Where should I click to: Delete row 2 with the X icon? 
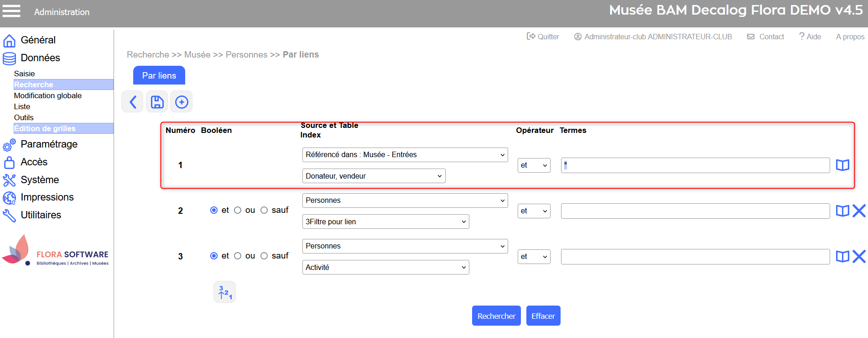click(859, 211)
